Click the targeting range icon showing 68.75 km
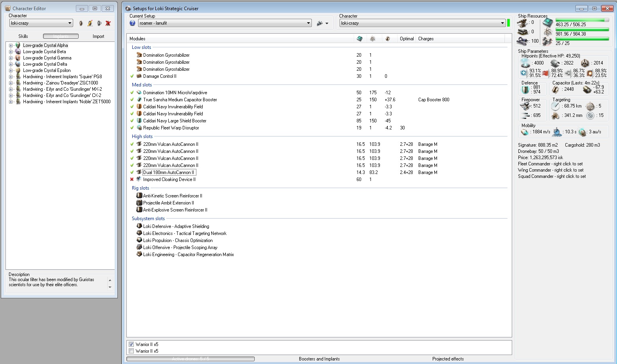The width and height of the screenshot is (617, 364). 556,106
